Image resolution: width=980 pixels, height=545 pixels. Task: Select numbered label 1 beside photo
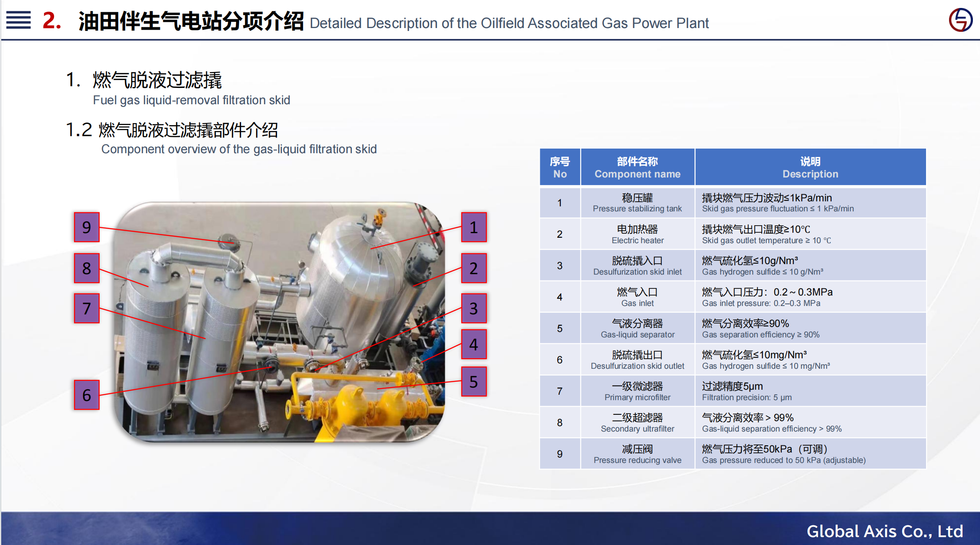click(474, 227)
